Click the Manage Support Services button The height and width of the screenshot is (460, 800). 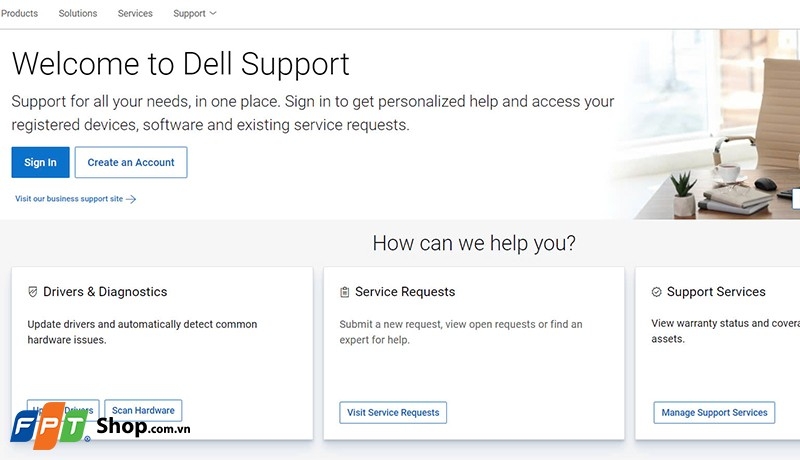click(x=714, y=412)
